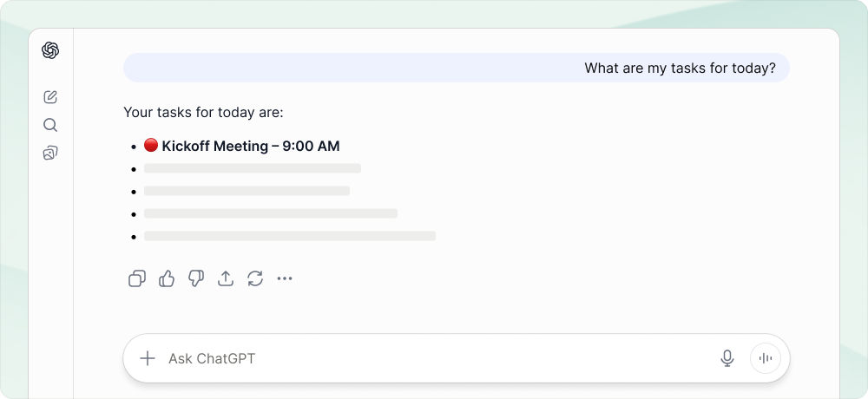Viewport: 868px width, 399px height.
Task: Click the placeholder bar just below Kickoff Meeting
Action: pos(253,168)
